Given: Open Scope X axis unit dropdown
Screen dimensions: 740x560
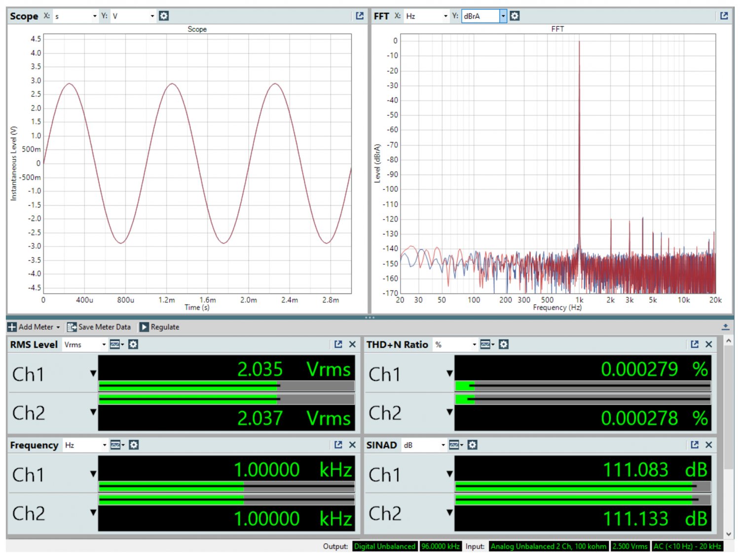Looking at the screenshot, I should [x=75, y=16].
